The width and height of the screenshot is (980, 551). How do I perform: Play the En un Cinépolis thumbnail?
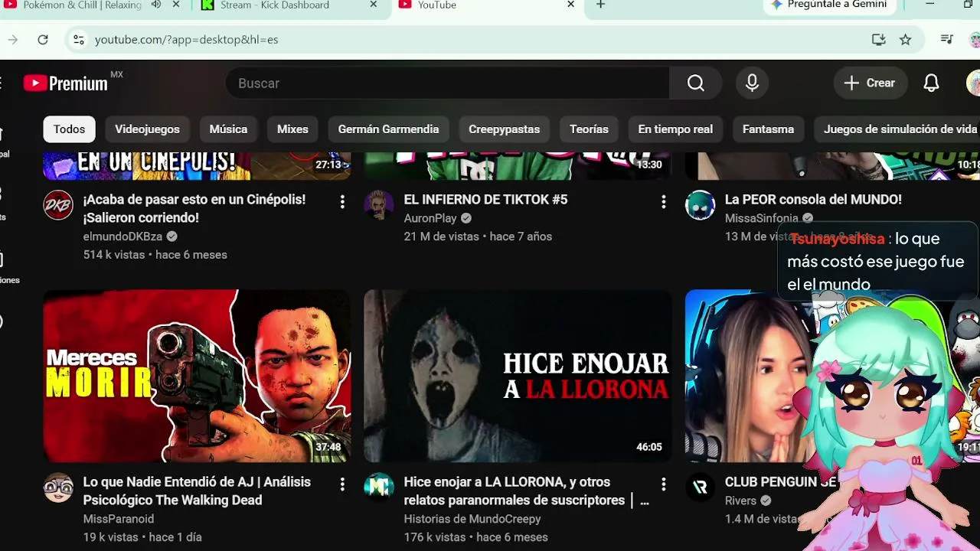(197, 166)
